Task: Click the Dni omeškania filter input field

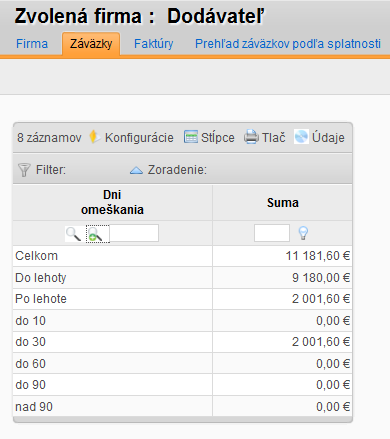Action: click(134, 233)
